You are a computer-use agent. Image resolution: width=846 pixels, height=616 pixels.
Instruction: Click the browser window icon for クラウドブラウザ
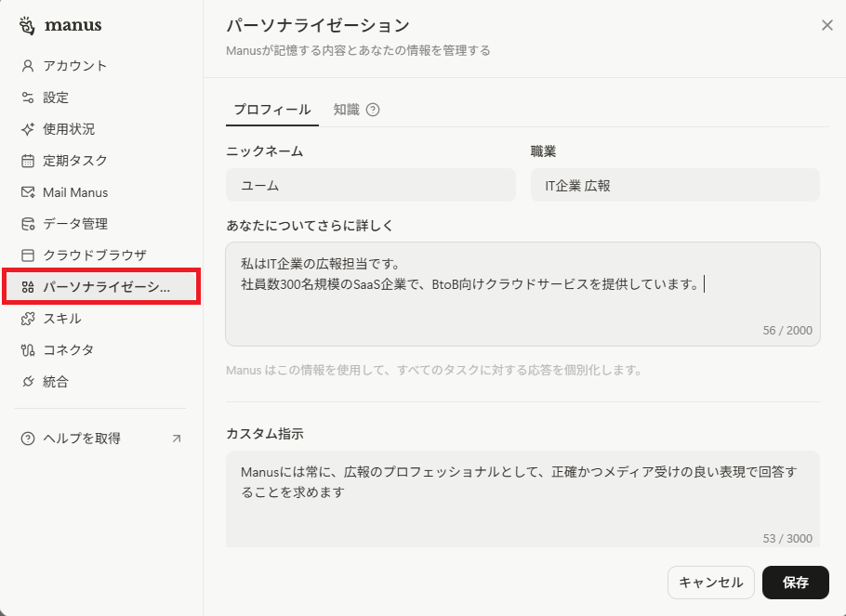[x=28, y=256]
